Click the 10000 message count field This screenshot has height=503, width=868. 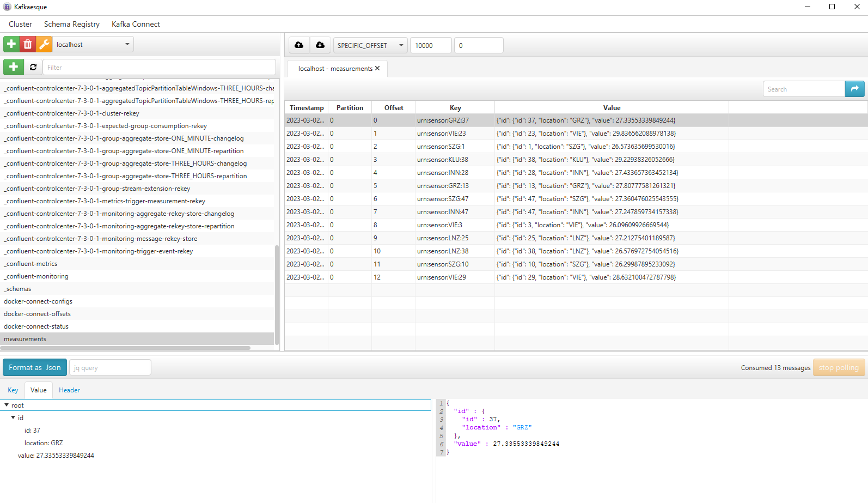pos(431,45)
